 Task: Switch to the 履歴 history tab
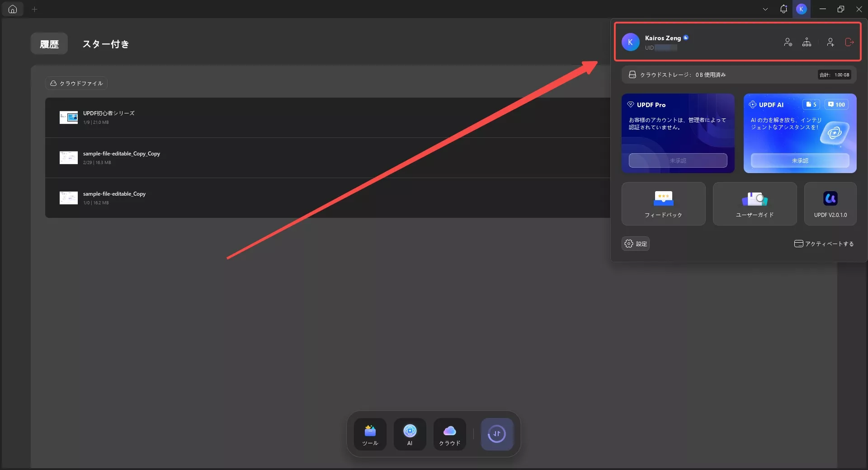coord(49,44)
